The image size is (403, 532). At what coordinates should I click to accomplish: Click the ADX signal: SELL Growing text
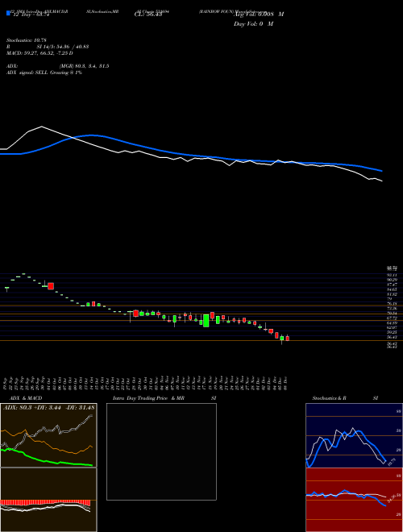pos(44,73)
